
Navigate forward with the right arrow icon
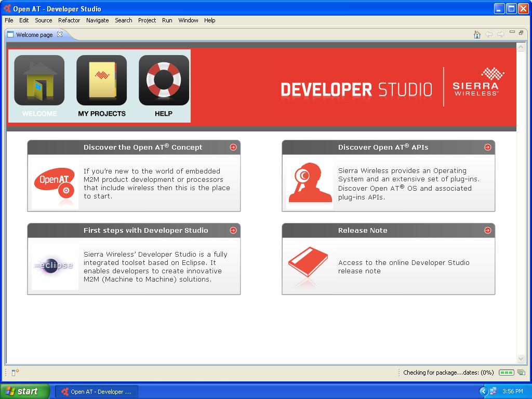point(500,34)
